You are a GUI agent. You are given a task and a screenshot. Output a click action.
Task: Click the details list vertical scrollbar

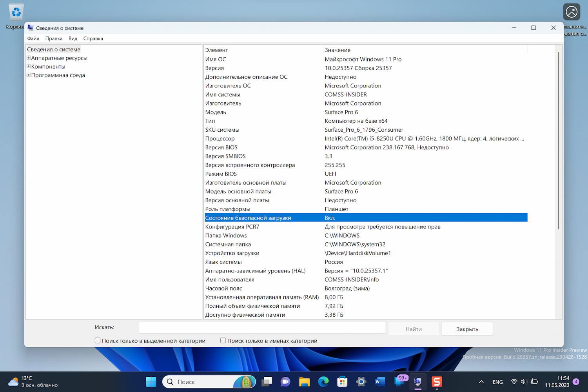559,140
